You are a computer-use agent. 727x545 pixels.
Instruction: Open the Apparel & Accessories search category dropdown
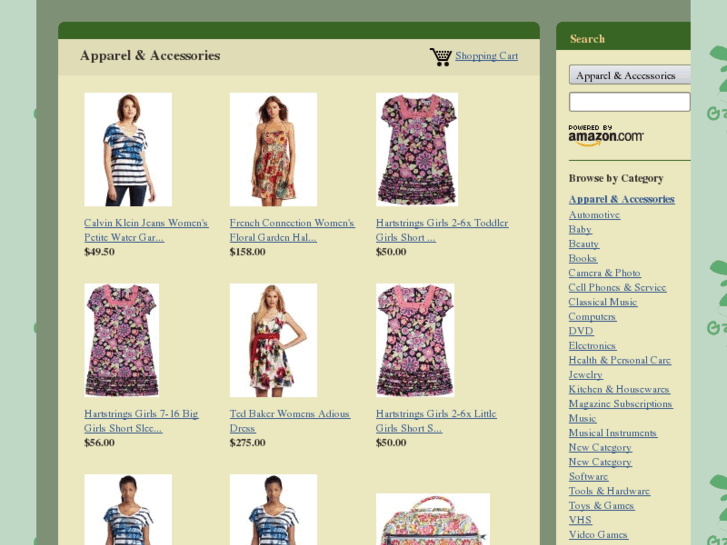tap(630, 75)
